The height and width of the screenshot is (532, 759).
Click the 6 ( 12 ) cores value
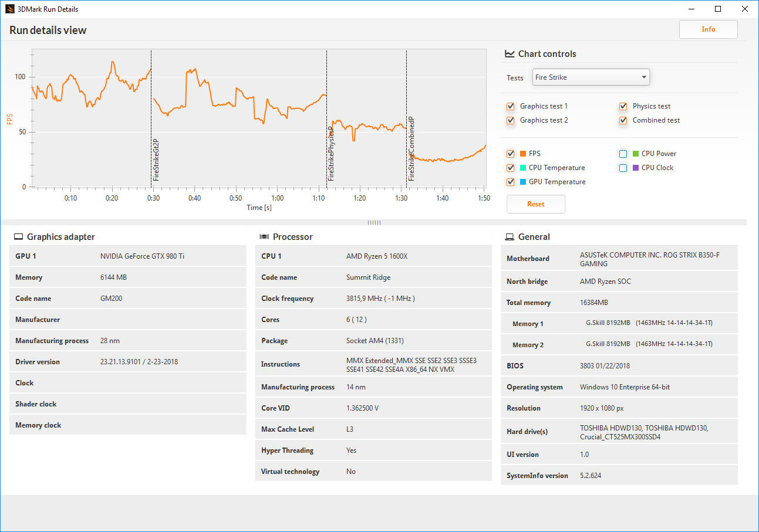click(357, 320)
